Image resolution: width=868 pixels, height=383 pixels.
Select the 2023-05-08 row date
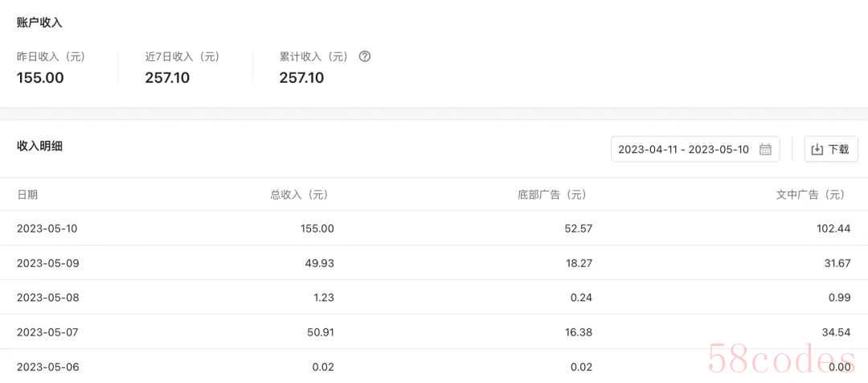pyautogui.click(x=47, y=298)
